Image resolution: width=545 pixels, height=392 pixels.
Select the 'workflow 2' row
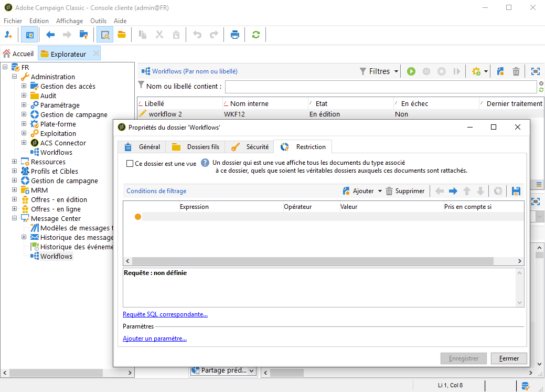point(340,114)
